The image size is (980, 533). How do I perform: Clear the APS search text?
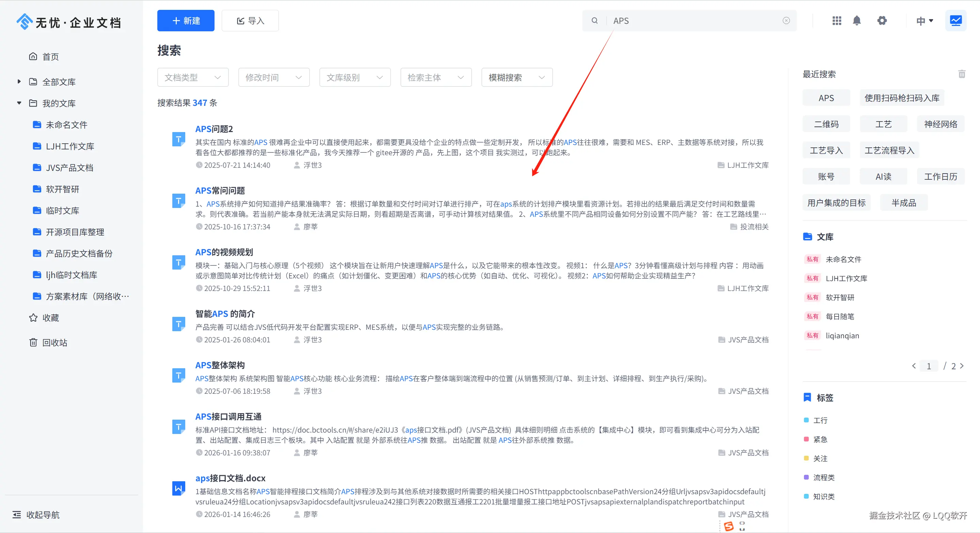pos(786,20)
